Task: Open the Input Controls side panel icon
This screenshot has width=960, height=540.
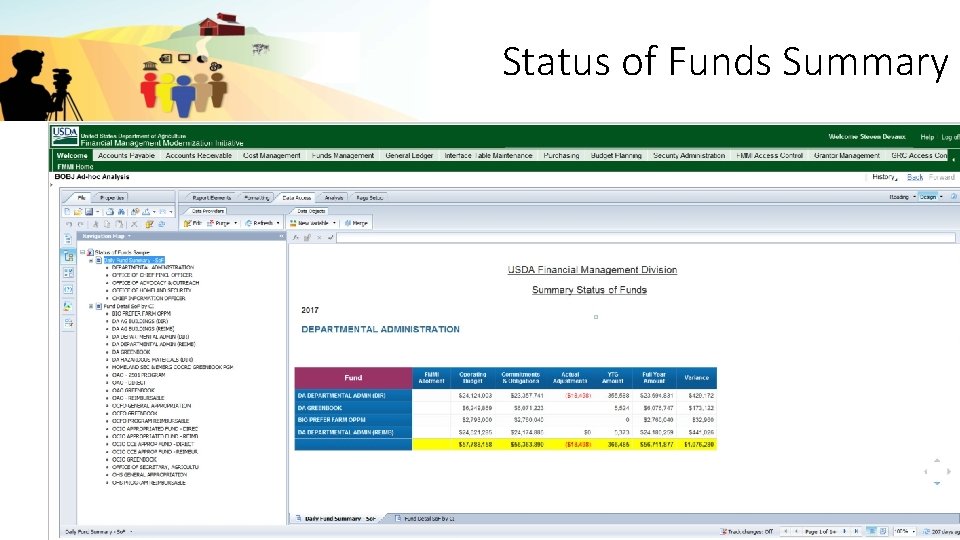Action: 68,273
